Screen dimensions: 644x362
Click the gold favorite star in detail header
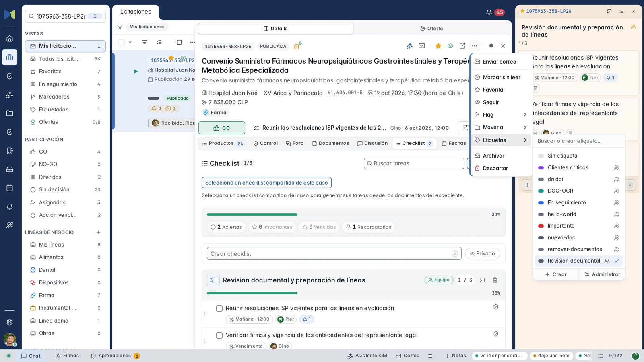pos(438,46)
